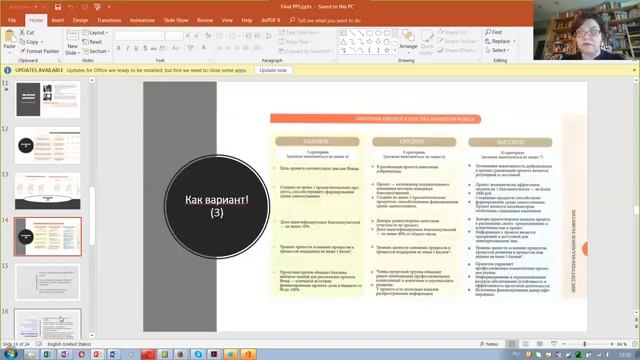Toggle Bold formatting

pyautogui.click(x=119, y=48)
